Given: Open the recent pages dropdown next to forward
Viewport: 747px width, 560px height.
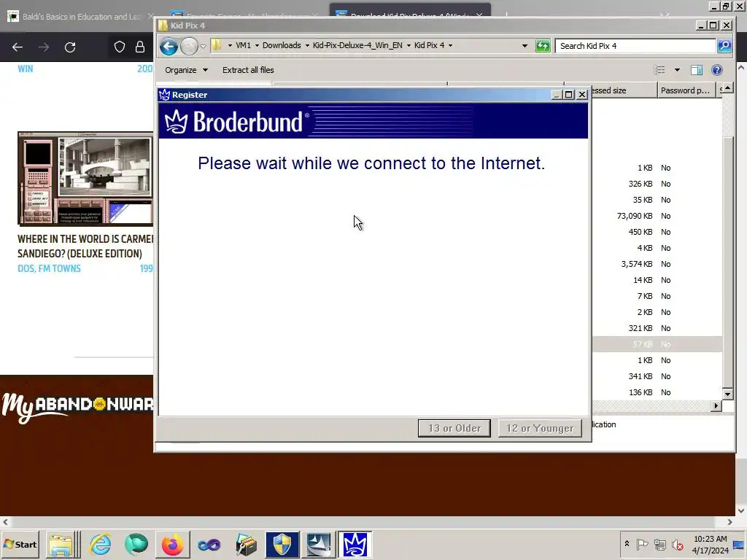Looking at the screenshot, I should 203,46.
